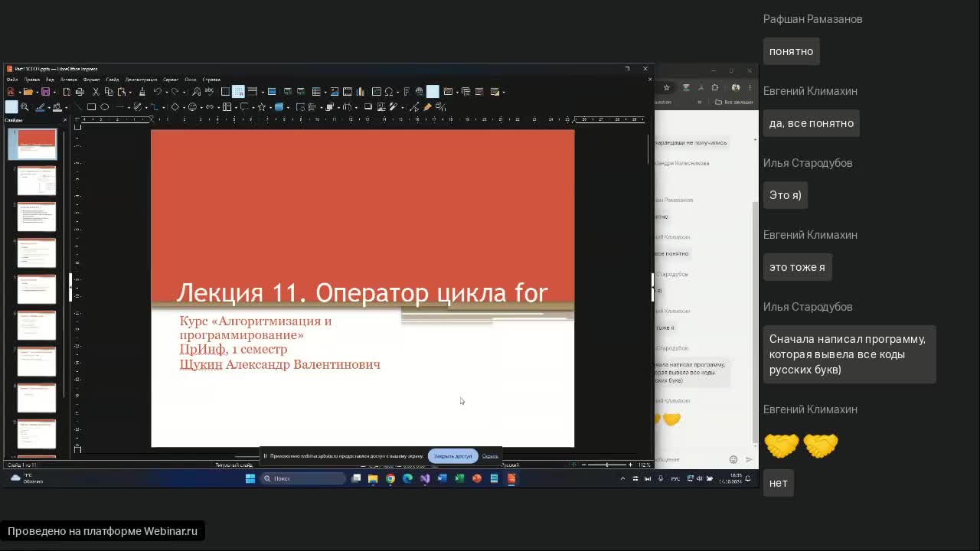The width and height of the screenshot is (980, 551).
Task: Open the Файл menu
Action: tap(12, 80)
